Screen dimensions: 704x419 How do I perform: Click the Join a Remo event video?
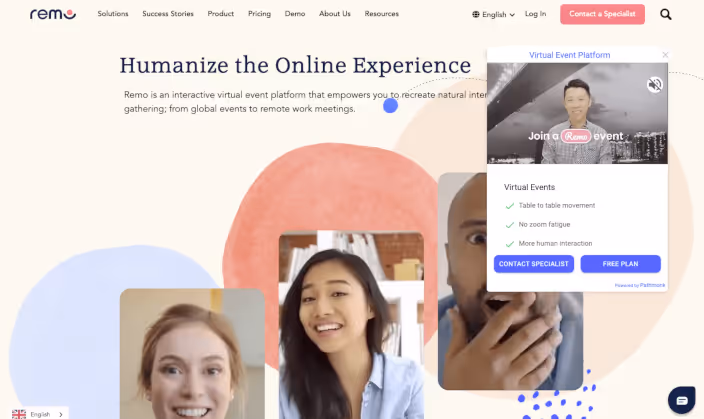pos(577,113)
